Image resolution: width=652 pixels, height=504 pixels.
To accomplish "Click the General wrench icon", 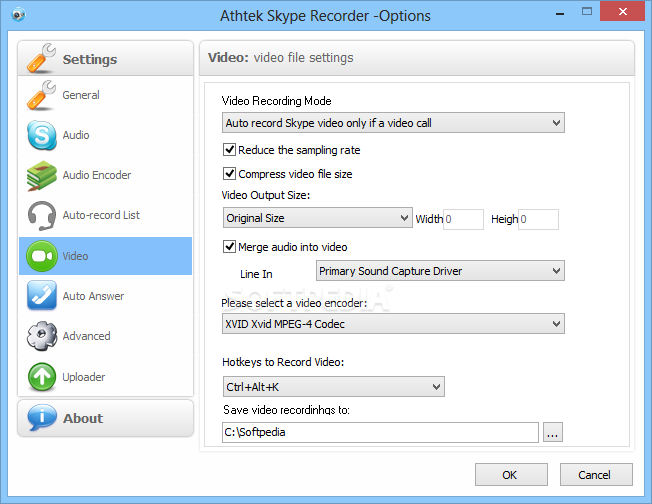I will 41,95.
